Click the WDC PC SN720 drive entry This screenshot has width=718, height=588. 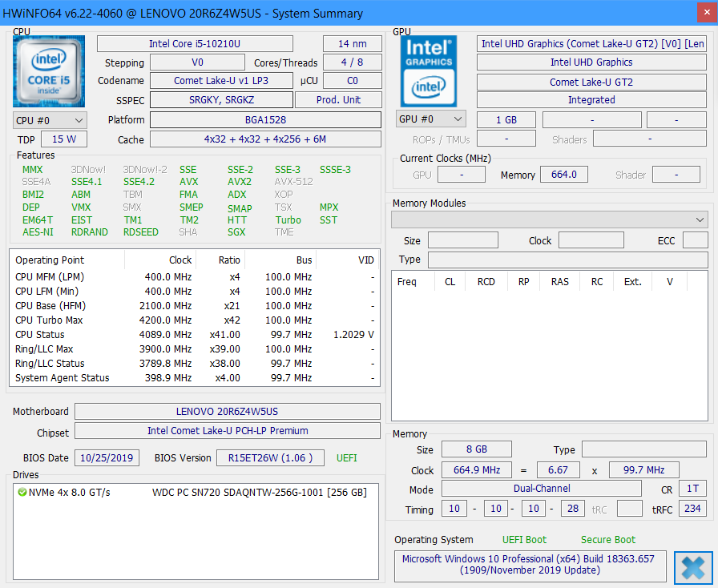click(259, 493)
